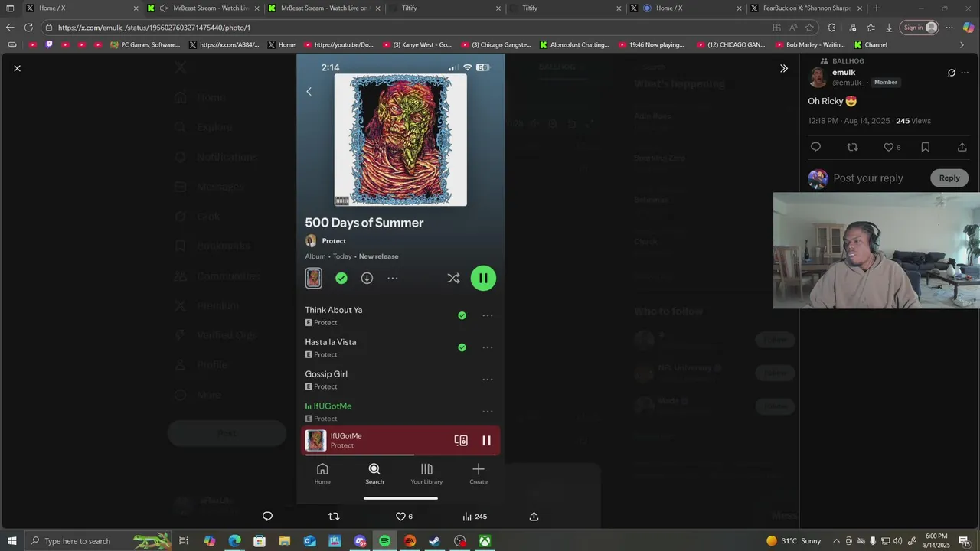Open the Copilot icon in Edge
The width and height of the screenshot is (980, 551).
tap(969, 28)
